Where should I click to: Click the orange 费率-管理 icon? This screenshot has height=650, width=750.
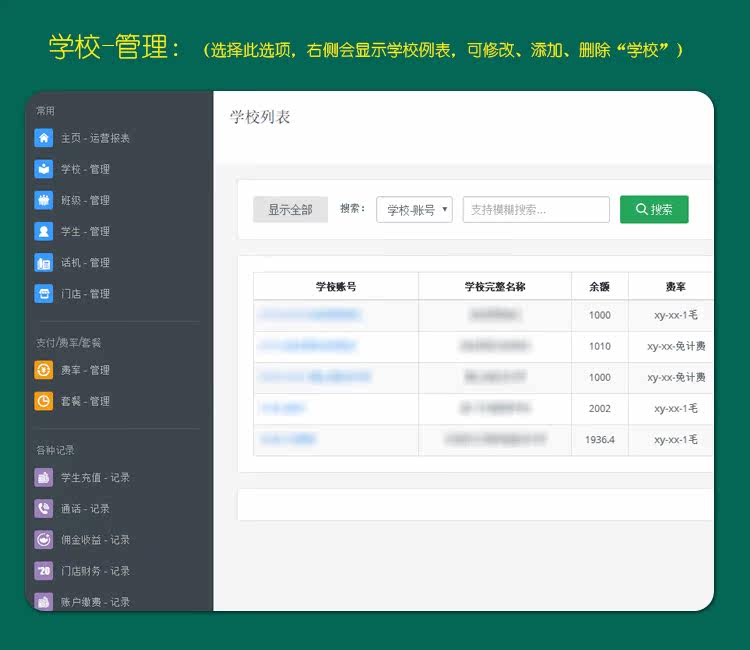(x=44, y=370)
